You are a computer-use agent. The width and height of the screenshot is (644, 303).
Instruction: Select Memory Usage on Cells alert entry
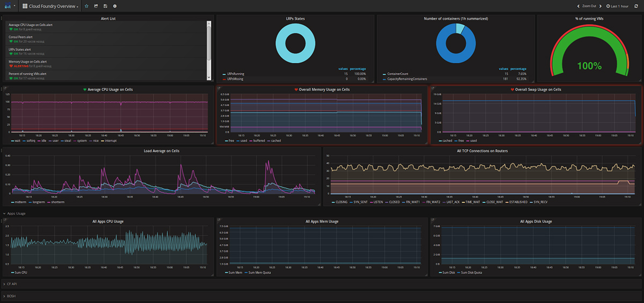[x=106, y=64]
